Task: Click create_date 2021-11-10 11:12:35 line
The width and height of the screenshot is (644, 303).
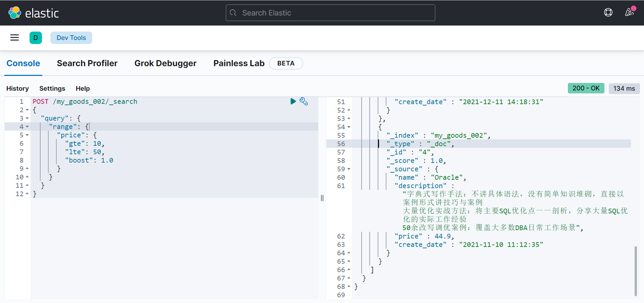Action: (x=469, y=245)
